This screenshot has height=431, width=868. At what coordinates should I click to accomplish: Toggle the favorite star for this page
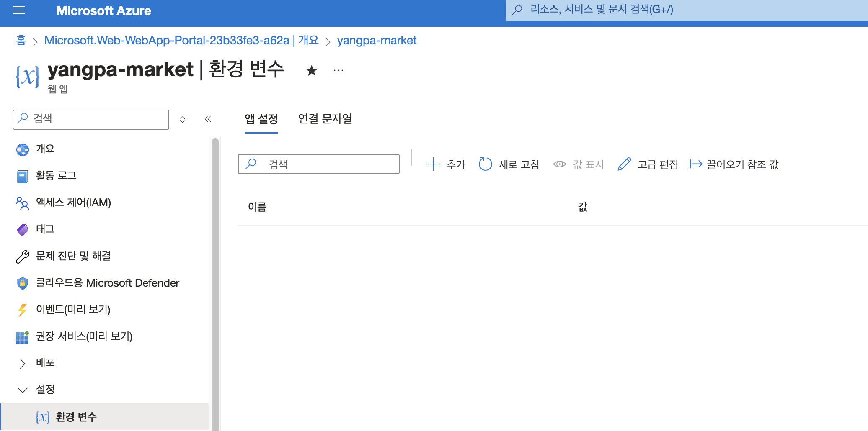[311, 70]
